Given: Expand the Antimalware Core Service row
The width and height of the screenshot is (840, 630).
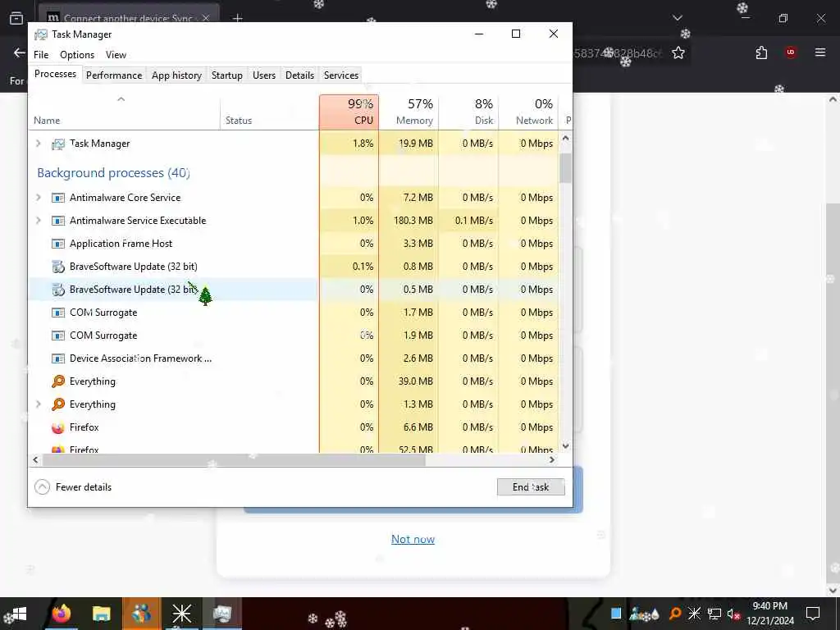Looking at the screenshot, I should 38,197.
